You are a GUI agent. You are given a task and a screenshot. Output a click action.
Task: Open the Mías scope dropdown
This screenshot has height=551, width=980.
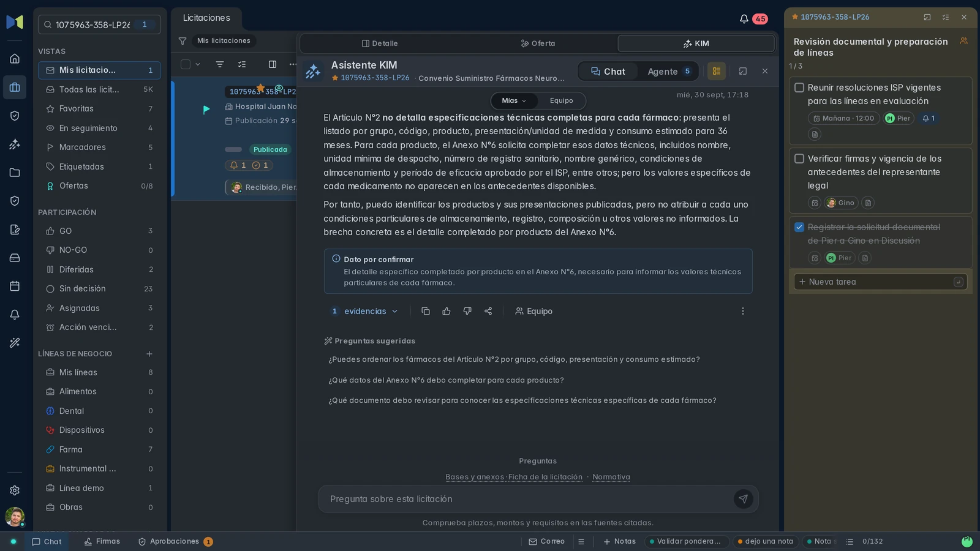tap(514, 100)
